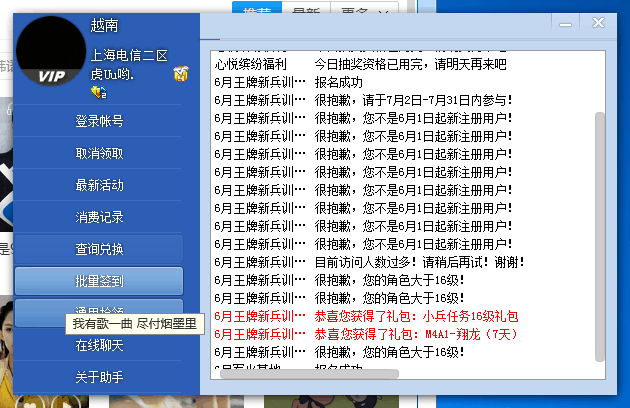This screenshot has width=630, height=408.
Task: Select row 目前访问人数过多 请稍后再试
Action: 370,262
